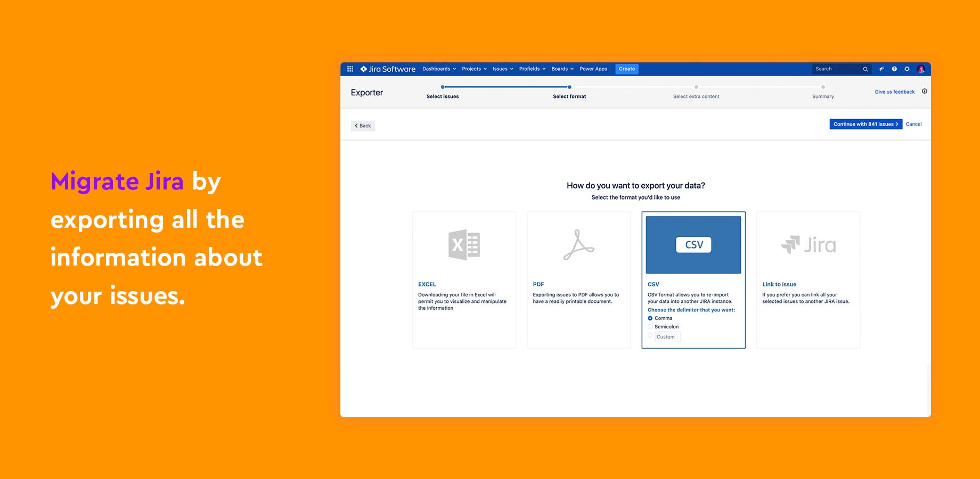
Task: Click the Select extra content progress dot
Action: [x=696, y=87]
